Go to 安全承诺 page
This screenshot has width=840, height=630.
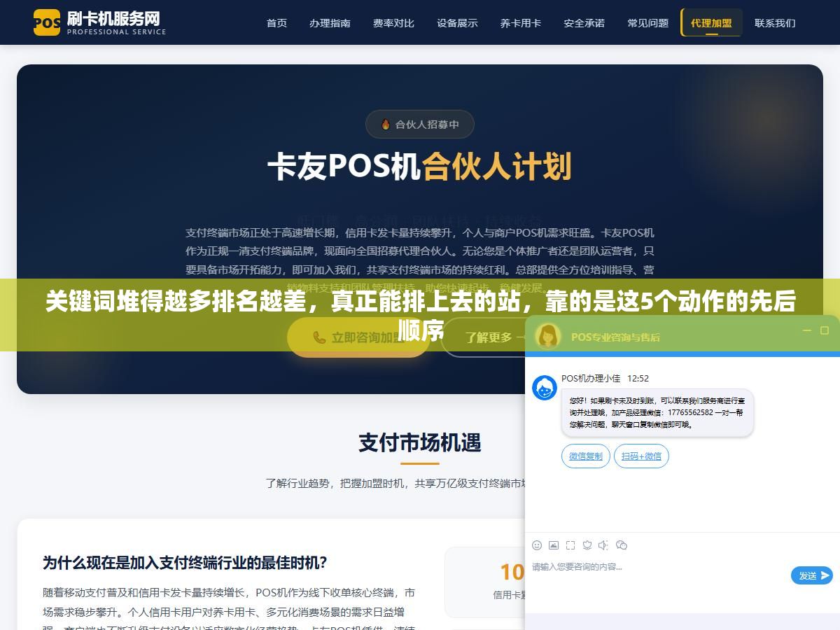pyautogui.click(x=584, y=23)
